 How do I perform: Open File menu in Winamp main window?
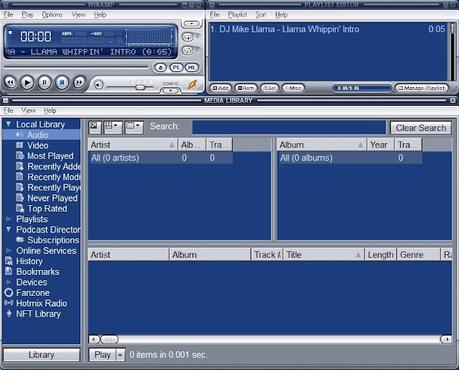tap(8, 15)
